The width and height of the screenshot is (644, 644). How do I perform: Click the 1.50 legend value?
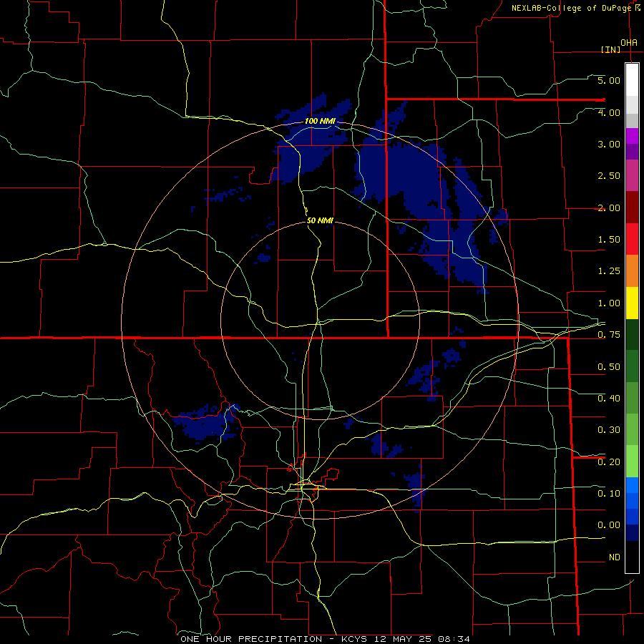pyautogui.click(x=609, y=240)
